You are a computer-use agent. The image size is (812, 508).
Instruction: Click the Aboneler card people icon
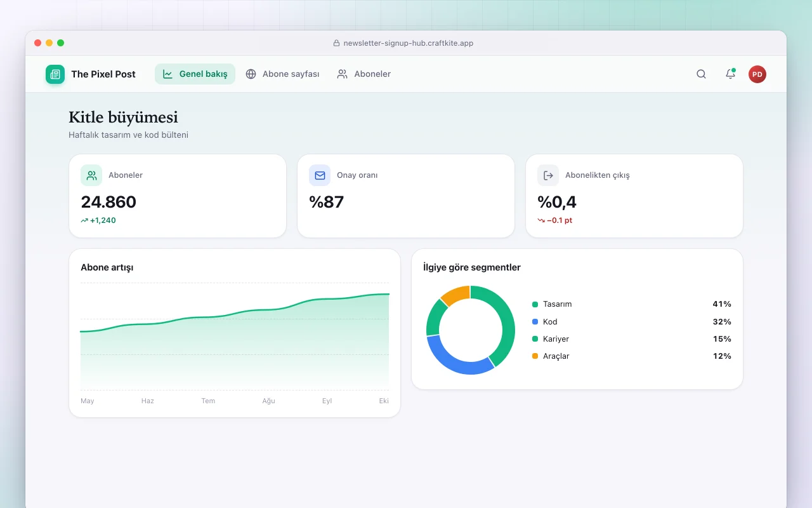[91, 175]
